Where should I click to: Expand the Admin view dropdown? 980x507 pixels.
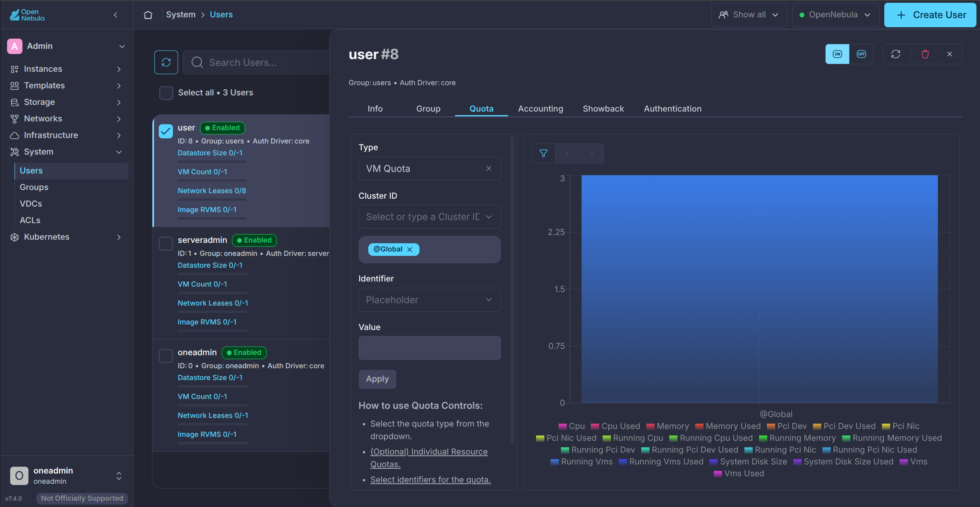(122, 46)
